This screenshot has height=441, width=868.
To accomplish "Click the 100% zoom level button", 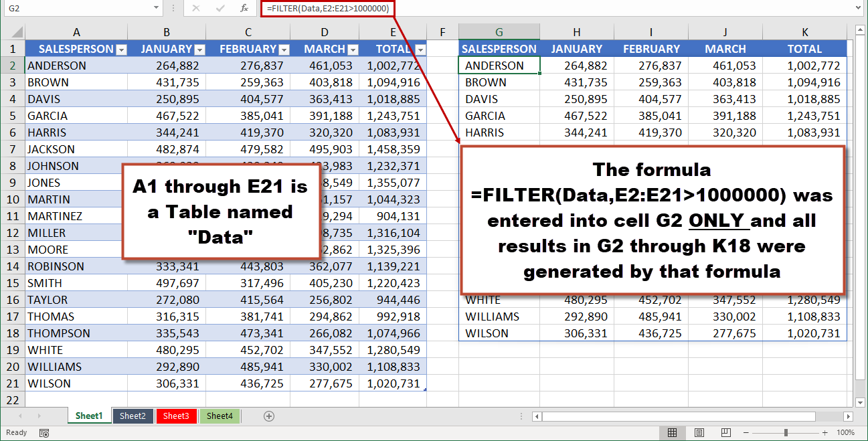I will point(845,432).
